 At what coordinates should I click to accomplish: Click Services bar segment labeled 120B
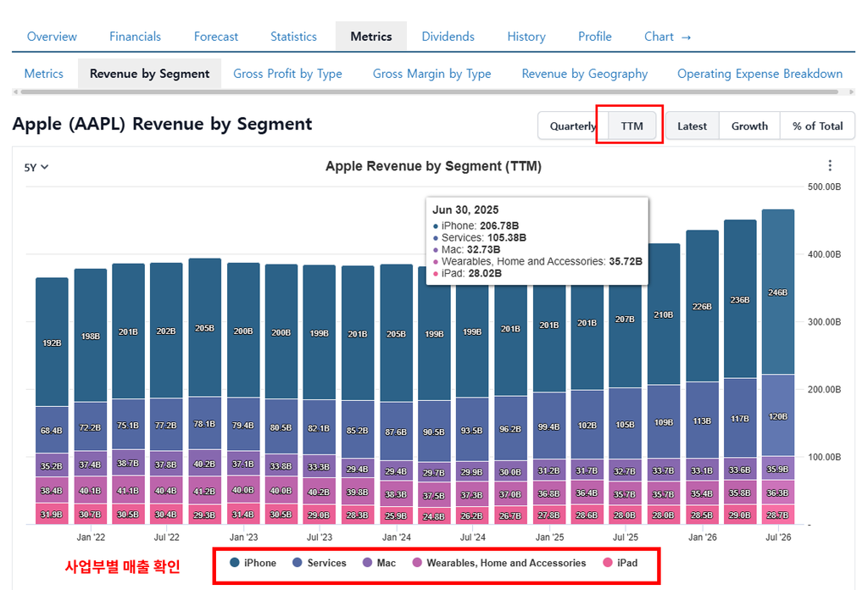[778, 415]
